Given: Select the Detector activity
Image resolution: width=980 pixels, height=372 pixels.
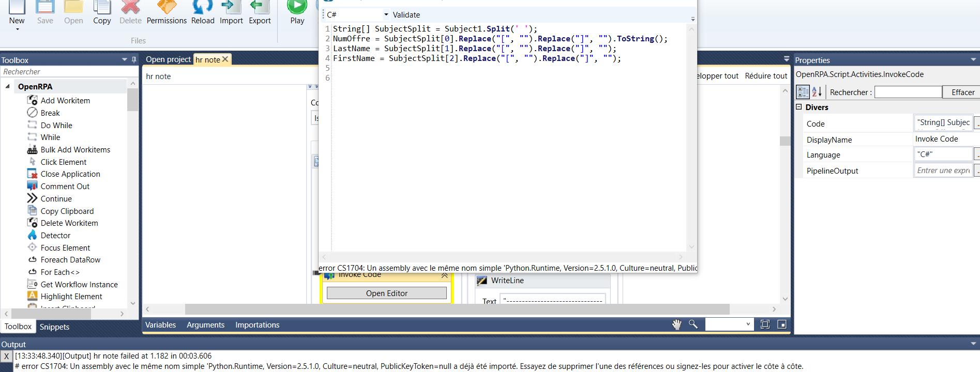Looking at the screenshot, I should (55, 235).
